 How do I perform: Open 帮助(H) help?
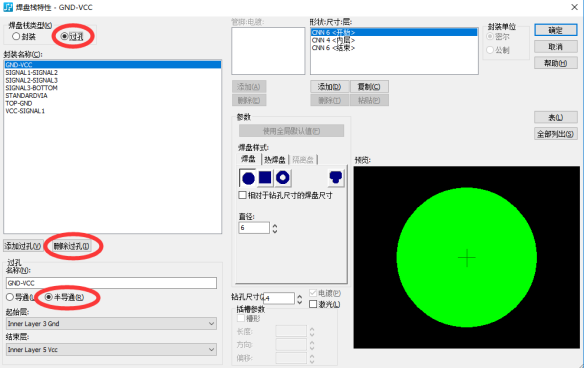[x=556, y=63]
